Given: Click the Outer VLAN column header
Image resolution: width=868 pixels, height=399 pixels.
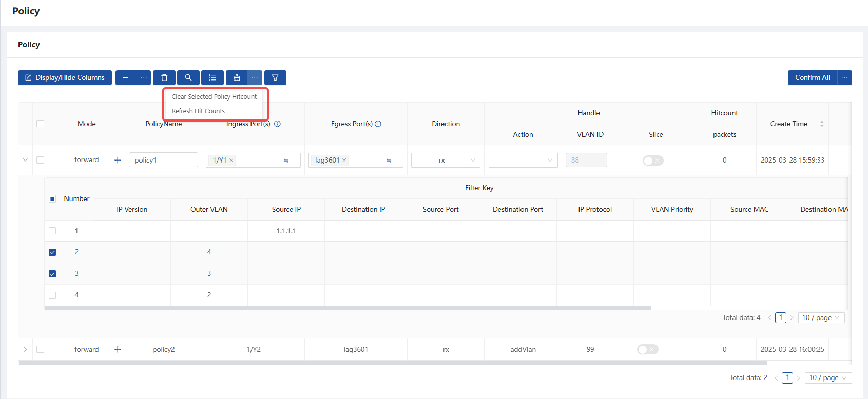Looking at the screenshot, I should click(209, 209).
